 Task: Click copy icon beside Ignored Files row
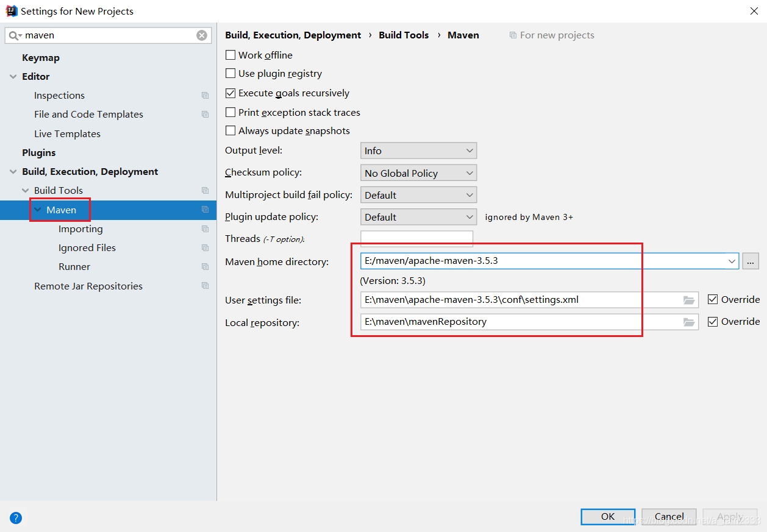click(x=205, y=248)
